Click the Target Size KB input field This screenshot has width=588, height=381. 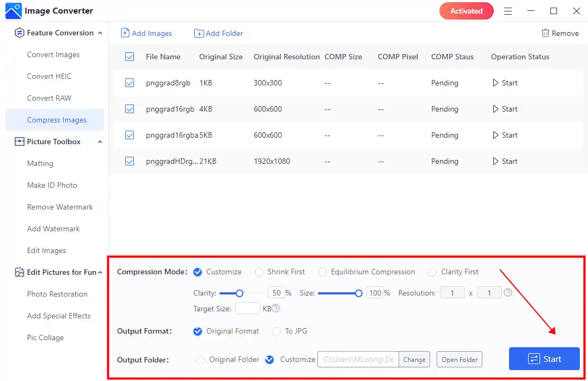248,308
